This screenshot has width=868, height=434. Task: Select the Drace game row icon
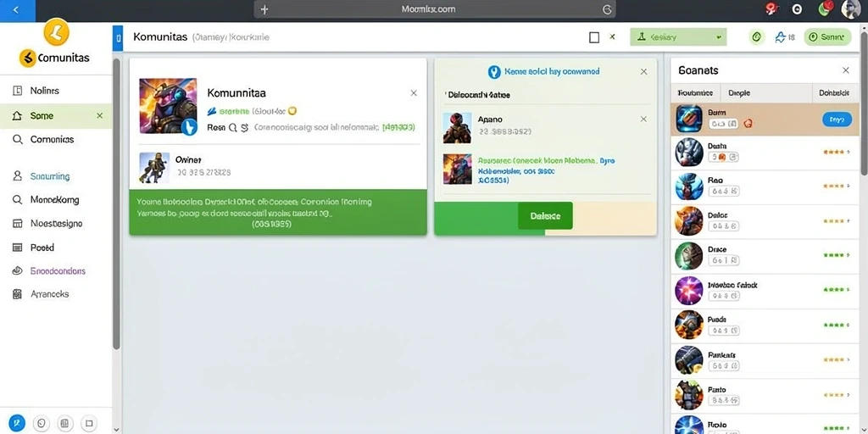689,255
